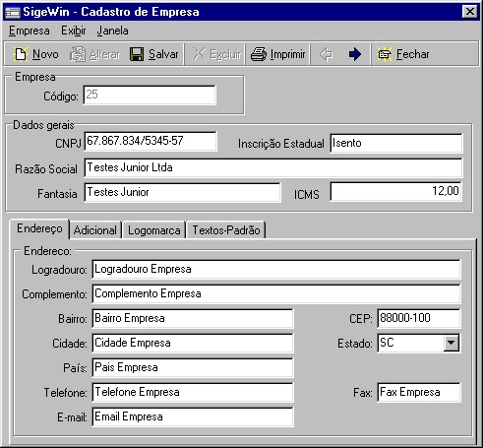Click the CEP field showing 88000-100
Screen dimensions: 483x448
(x=419, y=319)
